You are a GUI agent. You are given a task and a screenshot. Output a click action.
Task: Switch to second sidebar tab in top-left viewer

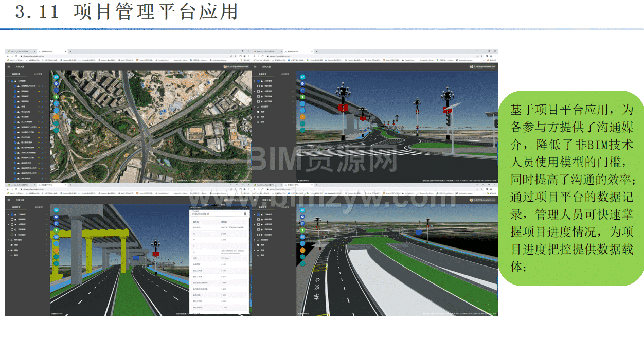[39, 74]
